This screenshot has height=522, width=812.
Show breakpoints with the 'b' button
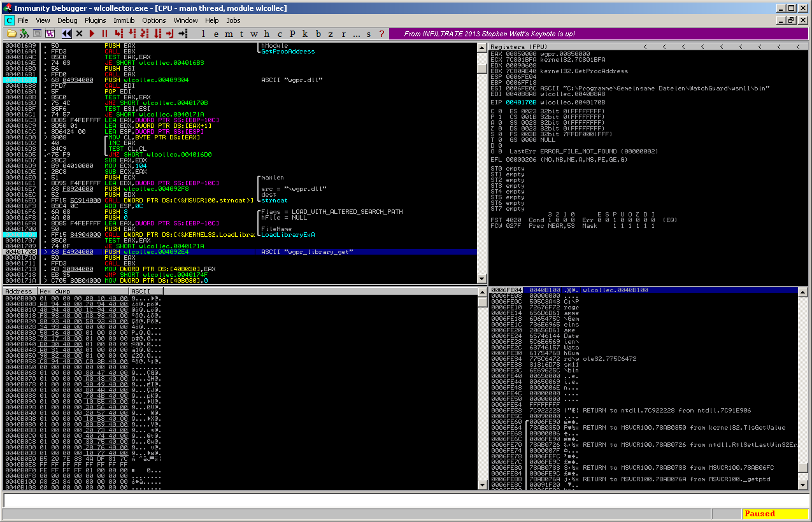click(x=318, y=33)
